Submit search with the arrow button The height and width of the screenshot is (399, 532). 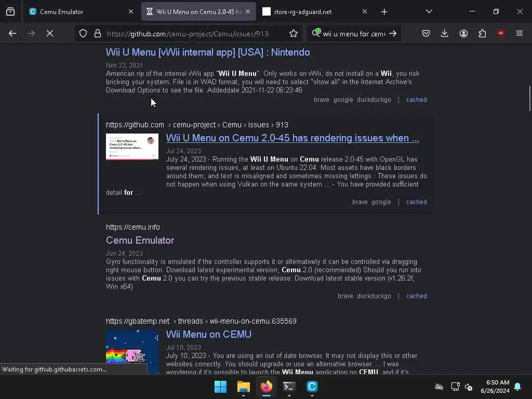[393, 33]
